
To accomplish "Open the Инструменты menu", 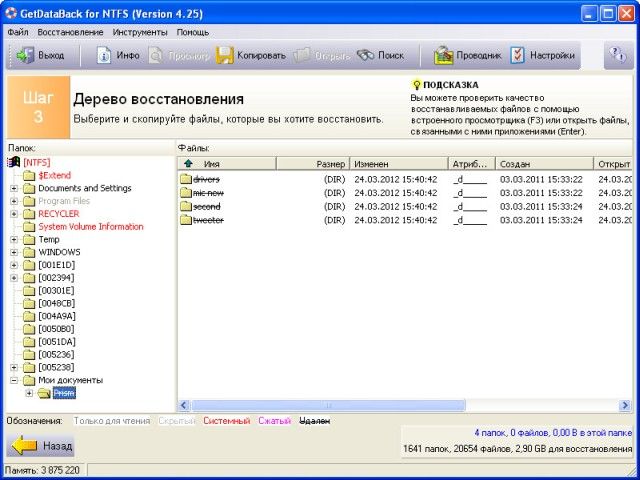I will (x=140, y=32).
